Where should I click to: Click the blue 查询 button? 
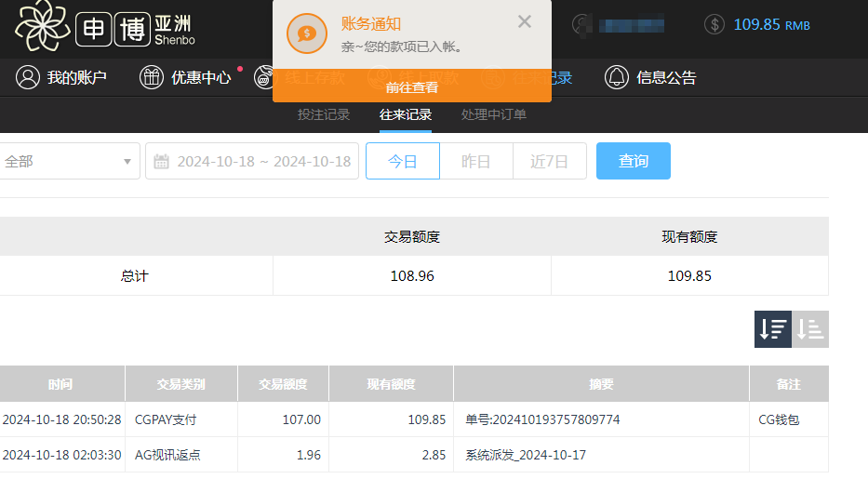click(633, 161)
